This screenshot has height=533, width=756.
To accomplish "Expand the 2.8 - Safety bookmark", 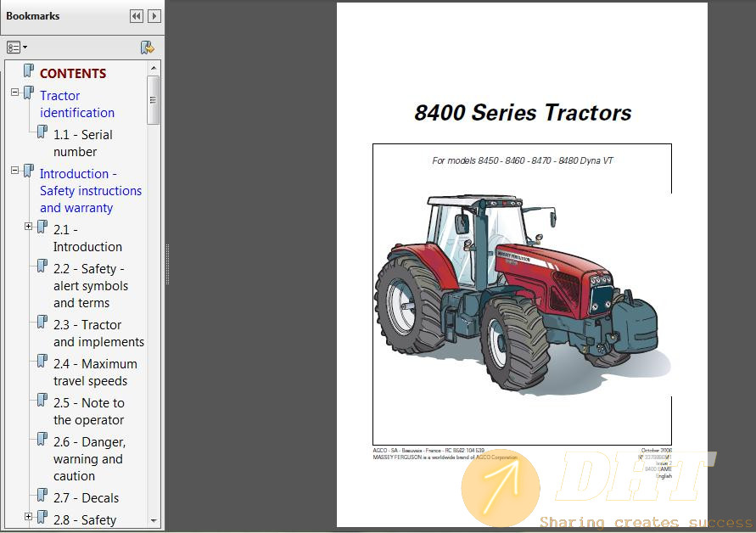I will click(x=29, y=516).
